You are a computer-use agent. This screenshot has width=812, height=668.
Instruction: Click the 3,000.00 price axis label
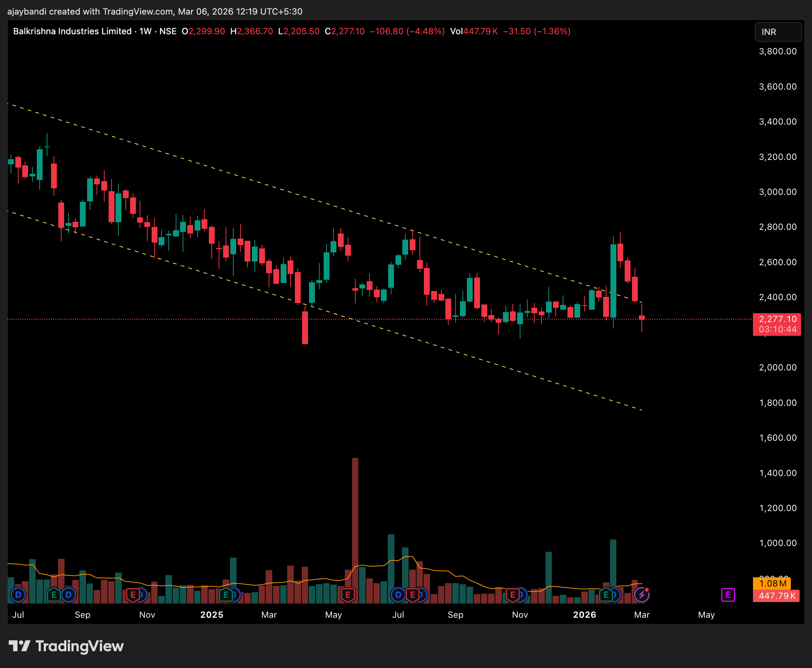(778, 192)
